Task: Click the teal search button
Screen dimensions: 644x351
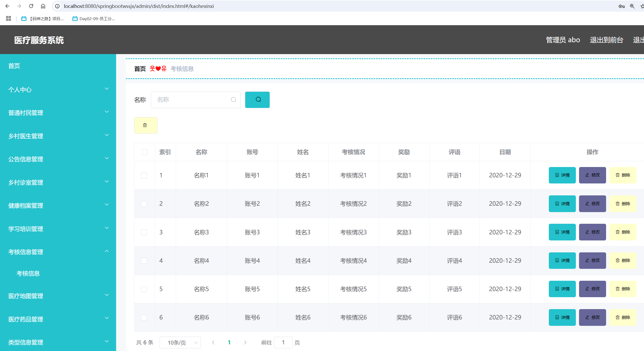Action: [257, 100]
